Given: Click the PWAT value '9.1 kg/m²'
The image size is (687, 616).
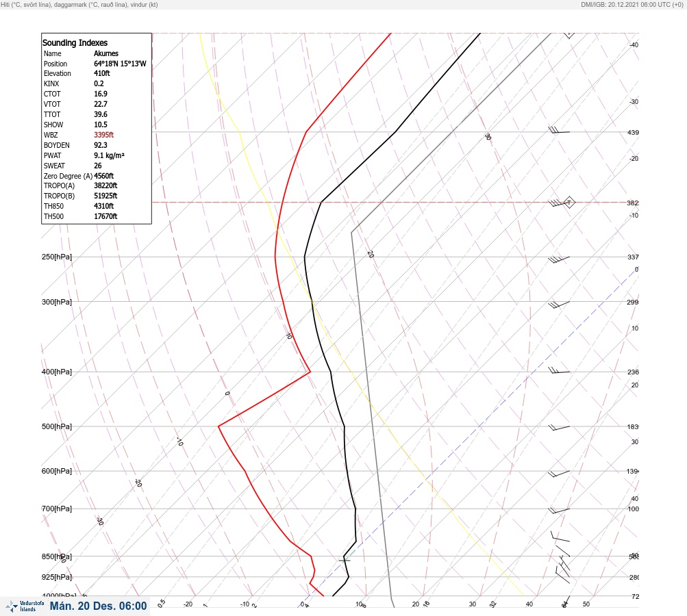Looking at the screenshot, I should coord(109,155).
